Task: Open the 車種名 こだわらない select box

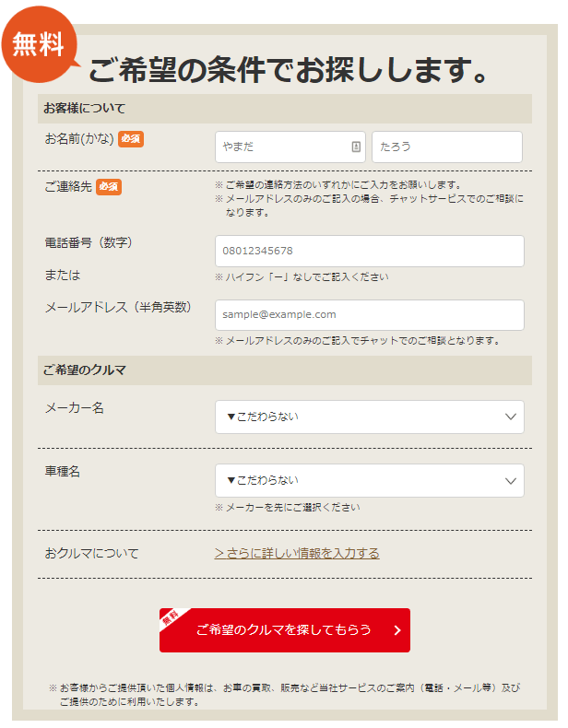Action: coord(369,480)
